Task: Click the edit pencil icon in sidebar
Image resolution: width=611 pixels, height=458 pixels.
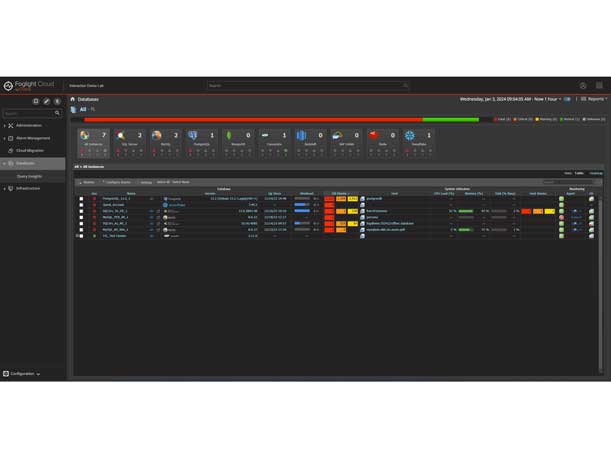Action: (x=46, y=101)
